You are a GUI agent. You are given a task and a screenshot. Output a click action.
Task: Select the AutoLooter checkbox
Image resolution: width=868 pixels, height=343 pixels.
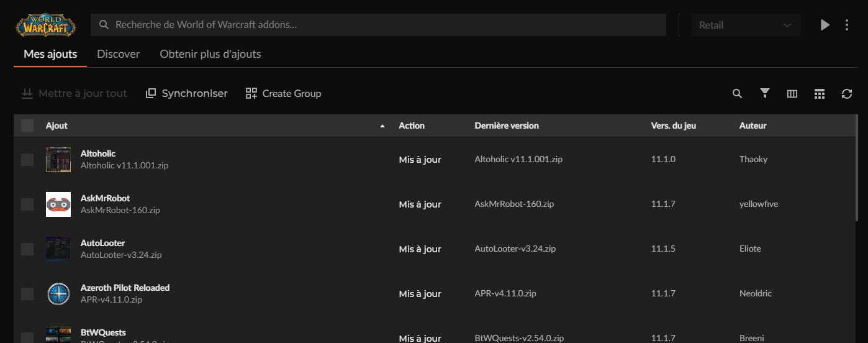point(27,249)
